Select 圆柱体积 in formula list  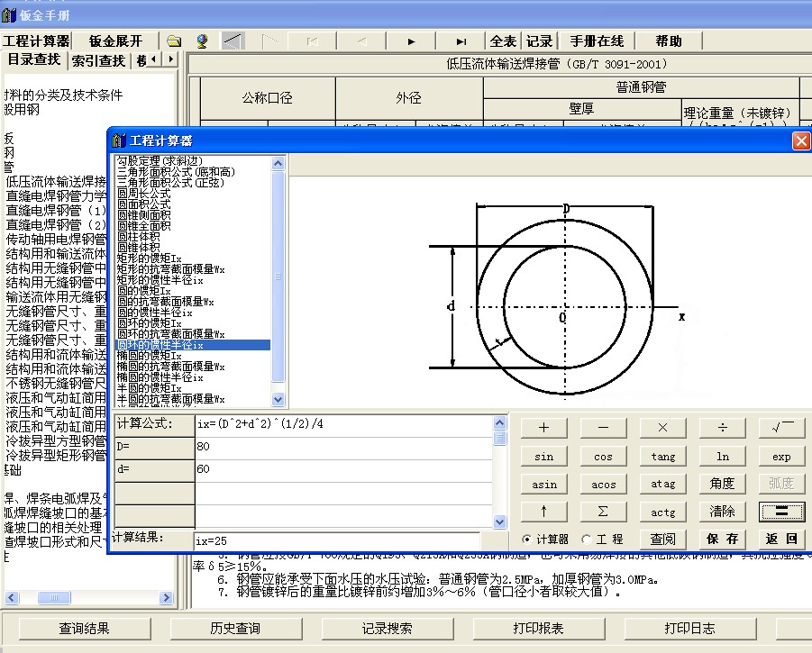tap(138, 237)
